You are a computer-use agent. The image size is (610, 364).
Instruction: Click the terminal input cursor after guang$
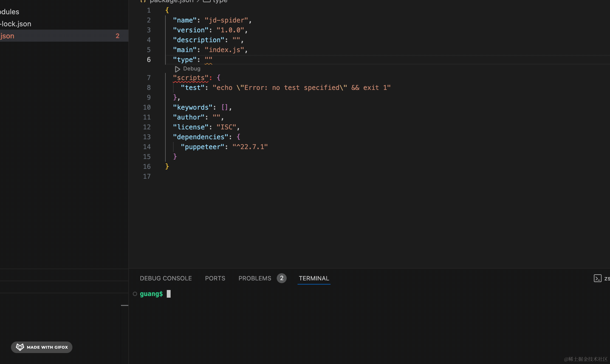[x=169, y=294]
